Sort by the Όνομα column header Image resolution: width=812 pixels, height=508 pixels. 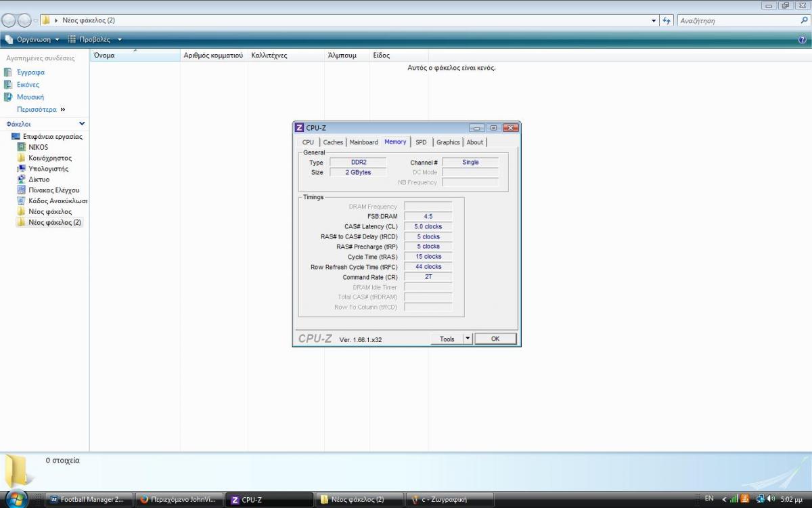[x=135, y=55]
